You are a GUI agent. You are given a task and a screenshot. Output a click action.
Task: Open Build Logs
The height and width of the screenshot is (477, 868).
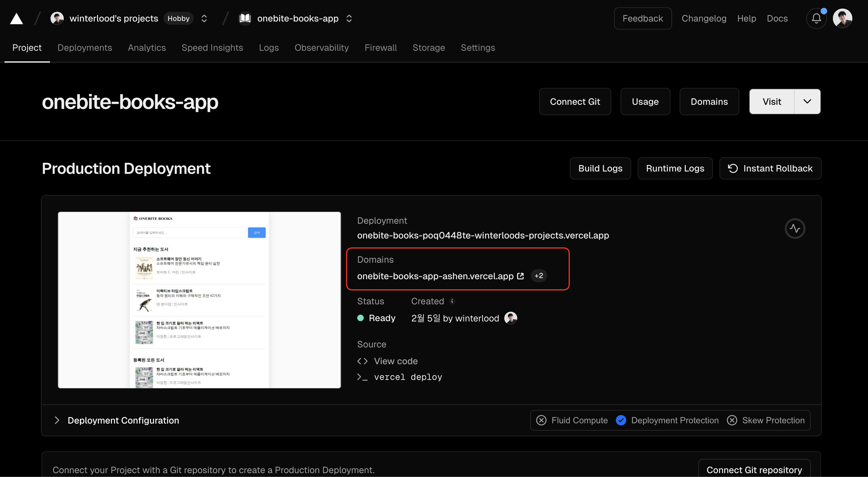pos(600,168)
